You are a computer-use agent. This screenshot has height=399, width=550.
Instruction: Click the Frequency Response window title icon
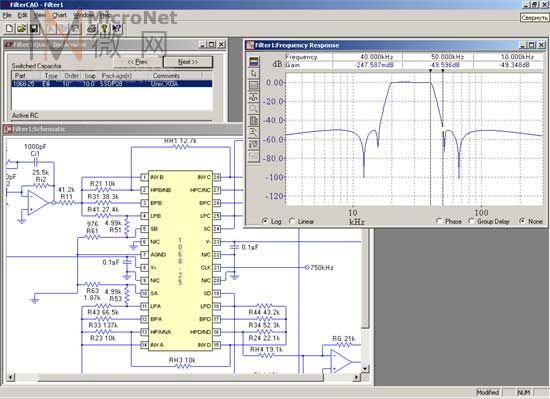(250, 45)
